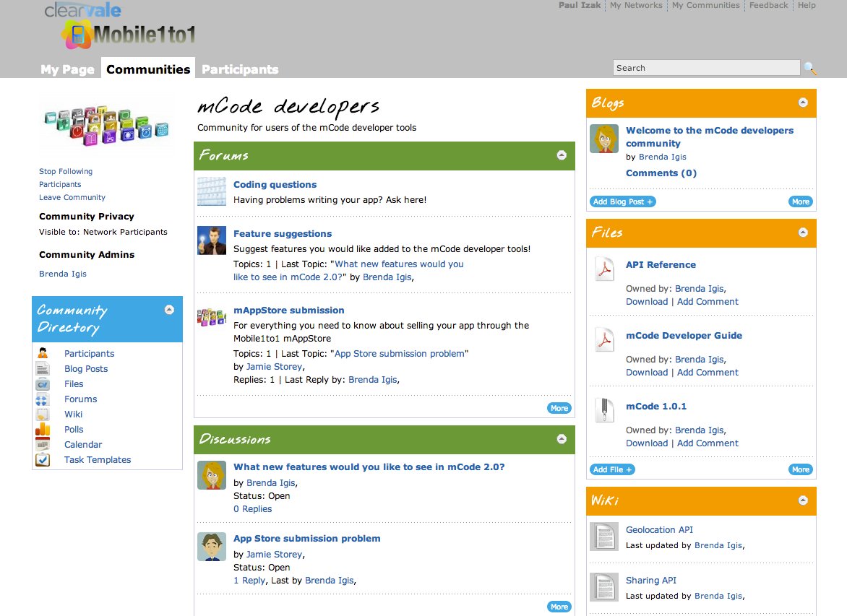The height and width of the screenshot is (616, 847).
Task: Click Jamie Storey avatar in Discussions
Action: (x=212, y=547)
